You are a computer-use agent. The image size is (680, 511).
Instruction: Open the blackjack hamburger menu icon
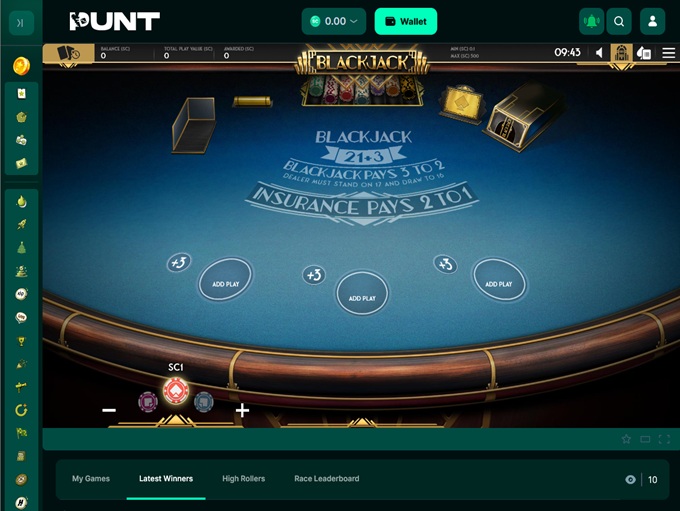click(x=669, y=53)
